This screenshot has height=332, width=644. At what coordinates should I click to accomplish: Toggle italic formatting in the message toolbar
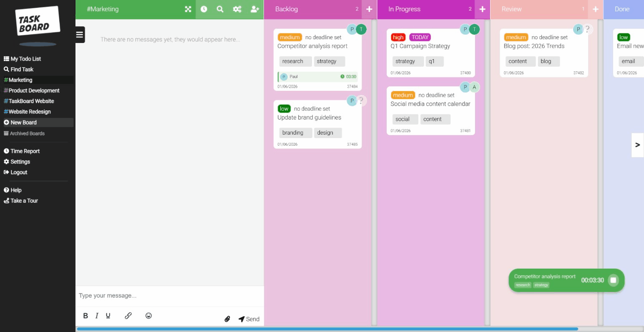96,316
